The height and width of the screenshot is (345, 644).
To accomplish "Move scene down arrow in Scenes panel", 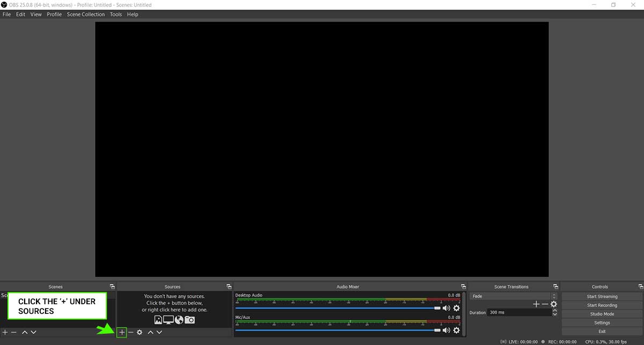I will tap(33, 333).
